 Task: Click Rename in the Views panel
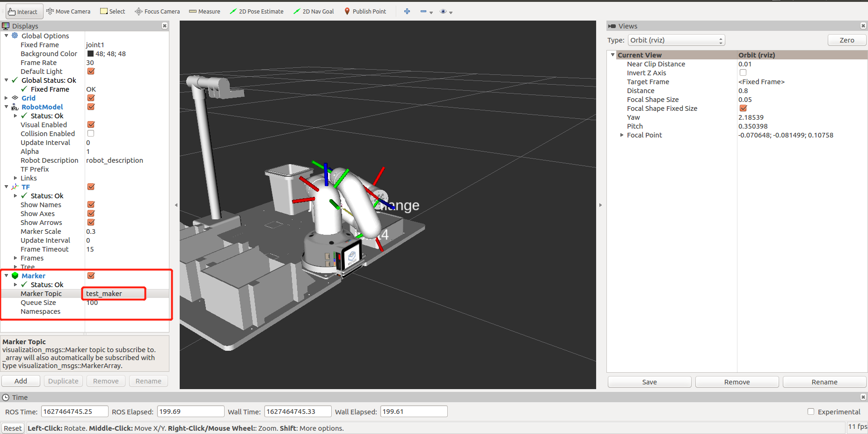tap(824, 382)
